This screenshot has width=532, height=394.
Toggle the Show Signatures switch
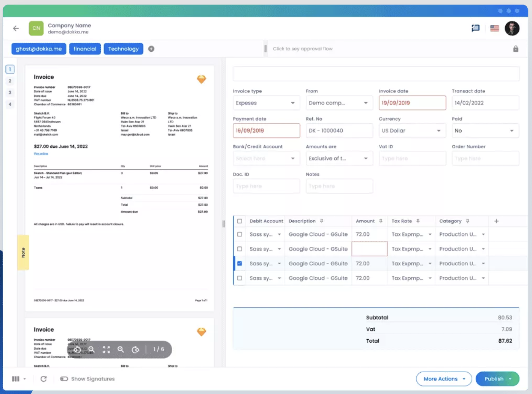coord(64,379)
